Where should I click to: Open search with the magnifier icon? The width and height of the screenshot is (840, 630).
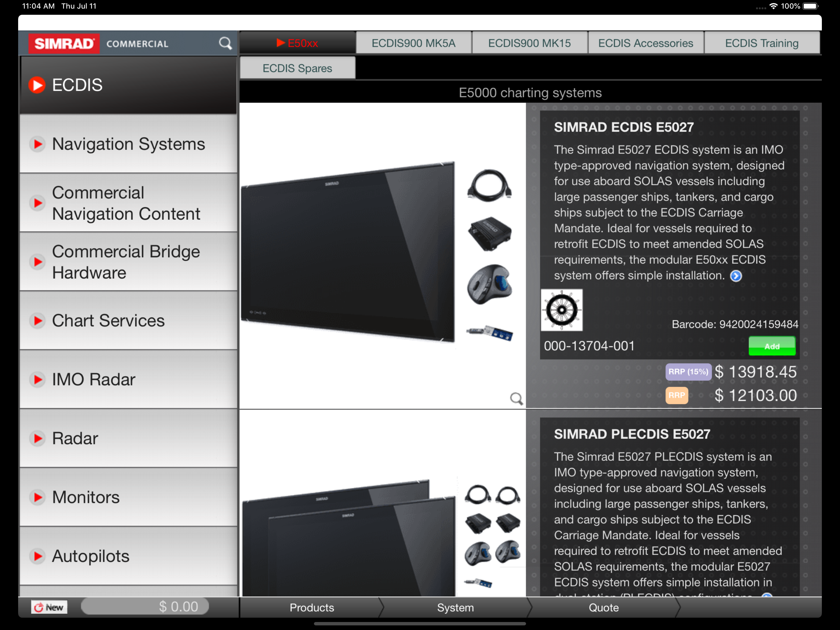click(x=225, y=43)
